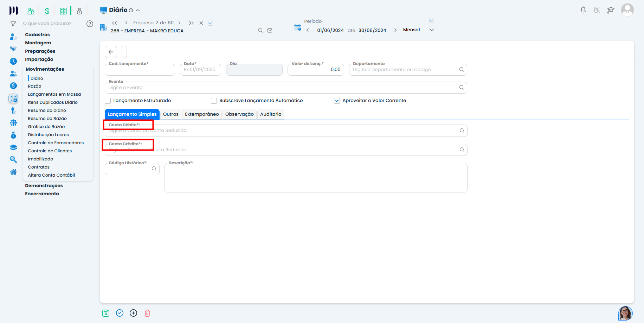Viewport: 644px width, 323px height.
Task: Go to Lançamentos em Massa
Action: (x=54, y=94)
